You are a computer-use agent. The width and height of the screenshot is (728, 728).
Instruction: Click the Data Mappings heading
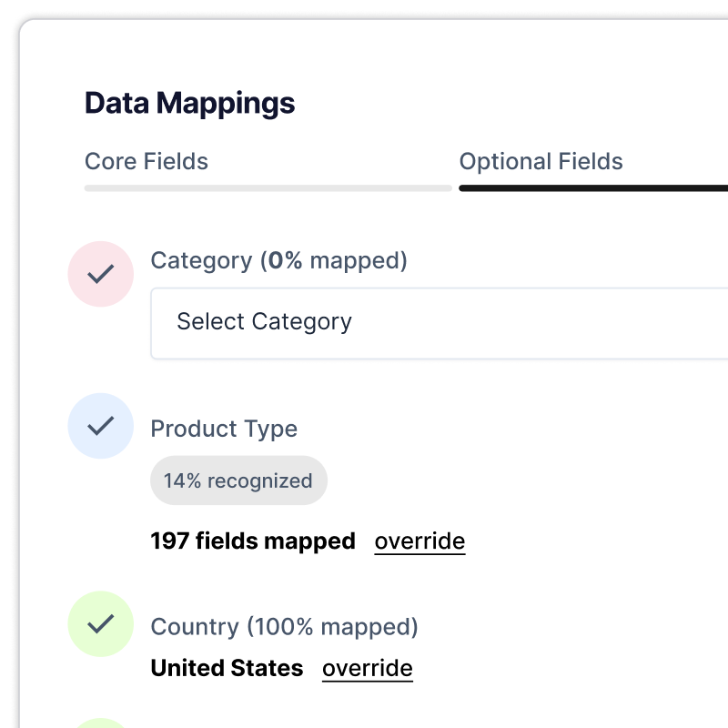coord(189,104)
